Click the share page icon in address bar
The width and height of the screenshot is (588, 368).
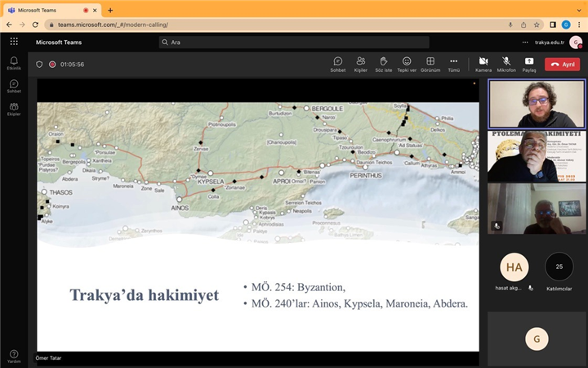(x=523, y=25)
